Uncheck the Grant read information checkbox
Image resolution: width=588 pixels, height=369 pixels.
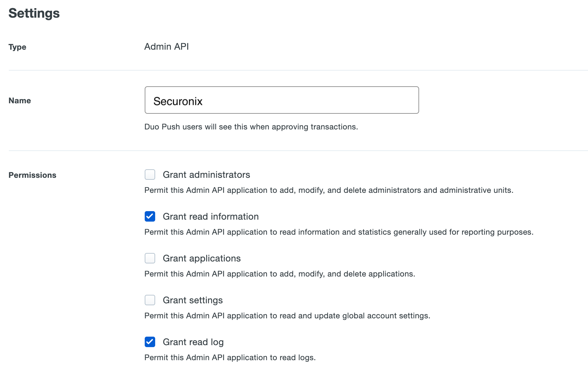point(150,216)
